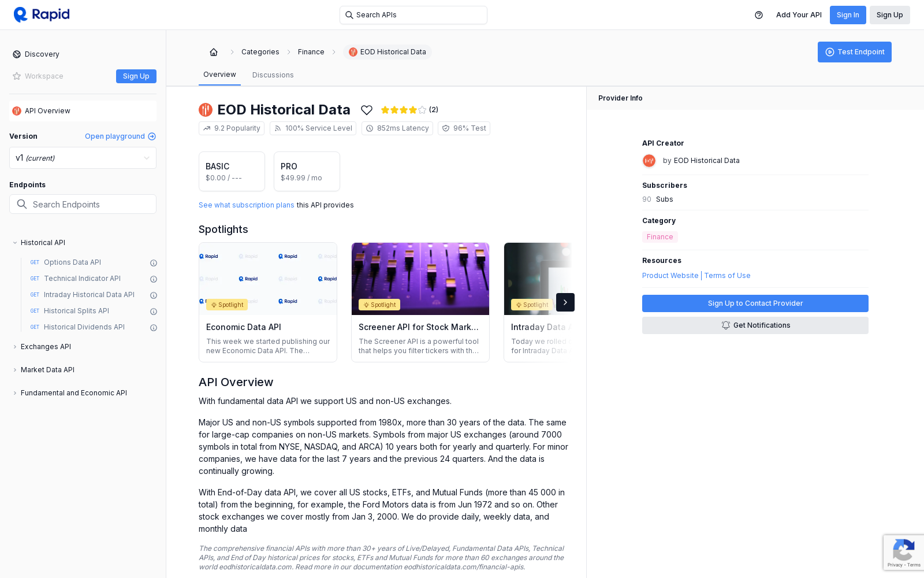This screenshot has height=578, width=924.
Task: Click the Test Endpoint button
Action: [x=854, y=52]
